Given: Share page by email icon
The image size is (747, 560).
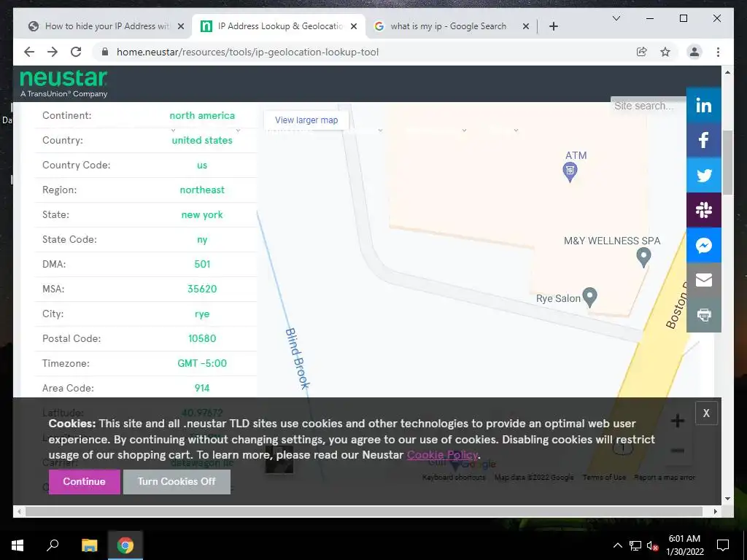Looking at the screenshot, I should click(704, 280).
